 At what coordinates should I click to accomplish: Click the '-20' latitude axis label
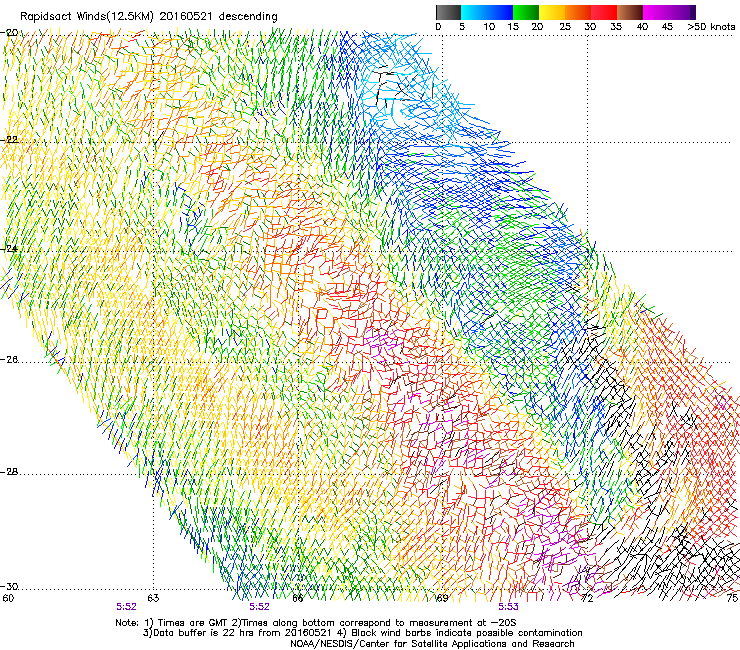pyautogui.click(x=9, y=33)
